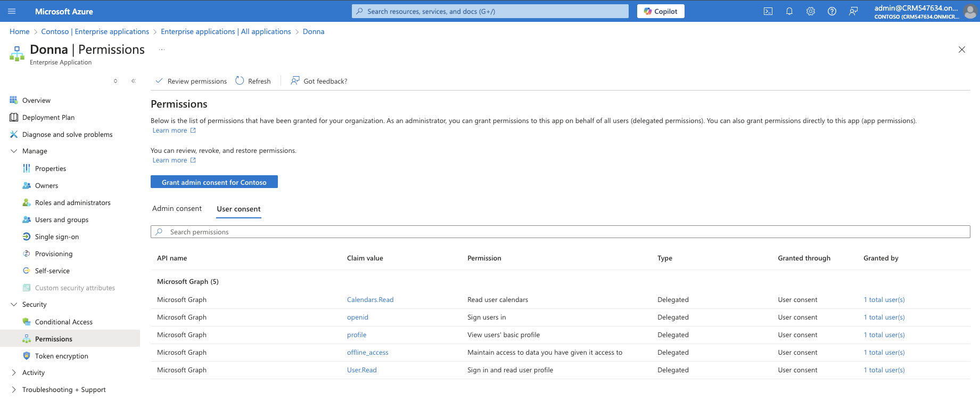The image size is (980, 408).
Task: Click the Search permissions field
Action: point(560,232)
